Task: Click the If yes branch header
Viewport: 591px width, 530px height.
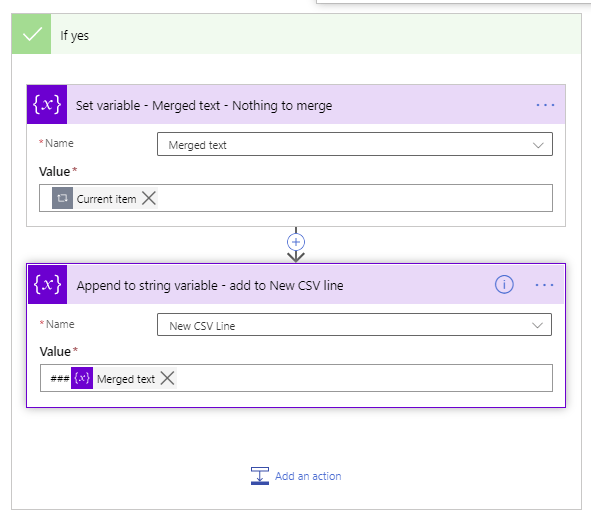Action: click(x=296, y=34)
